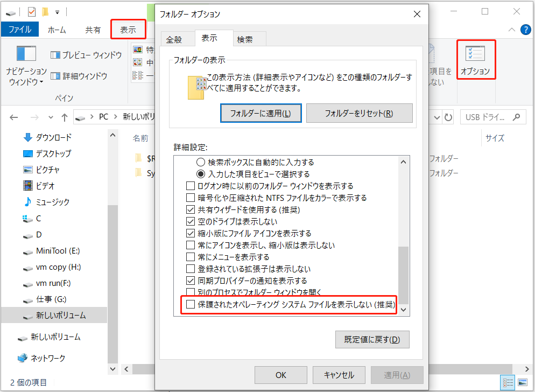Click navigation pane scroll down arrow

(112, 369)
